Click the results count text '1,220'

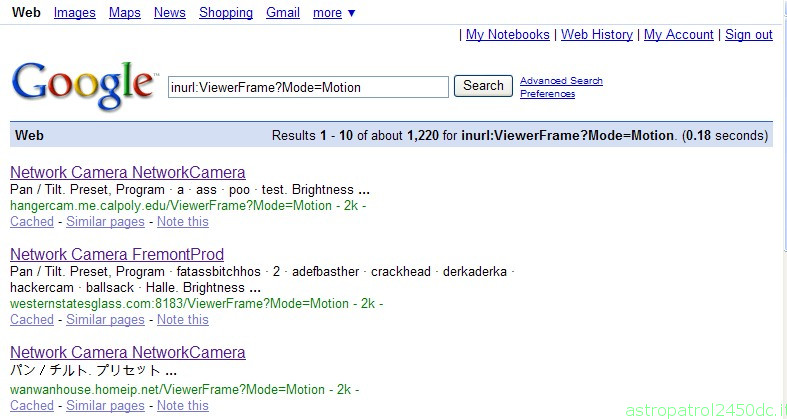(423, 135)
